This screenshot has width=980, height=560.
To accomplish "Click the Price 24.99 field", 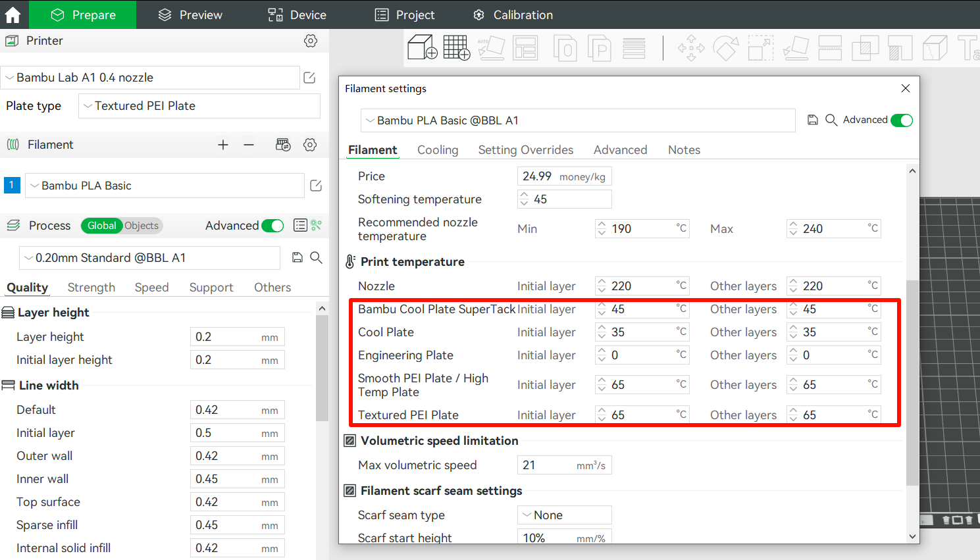I will point(565,176).
